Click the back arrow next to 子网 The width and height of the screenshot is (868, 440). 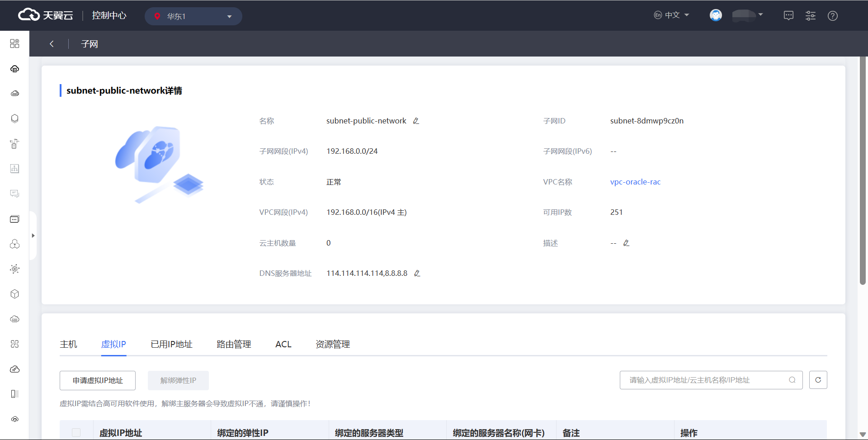click(52, 44)
